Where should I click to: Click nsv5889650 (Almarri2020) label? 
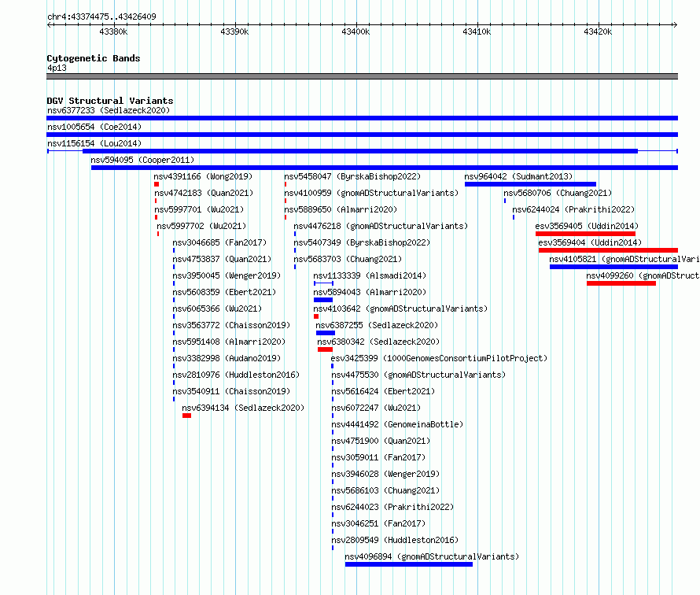tap(341, 209)
